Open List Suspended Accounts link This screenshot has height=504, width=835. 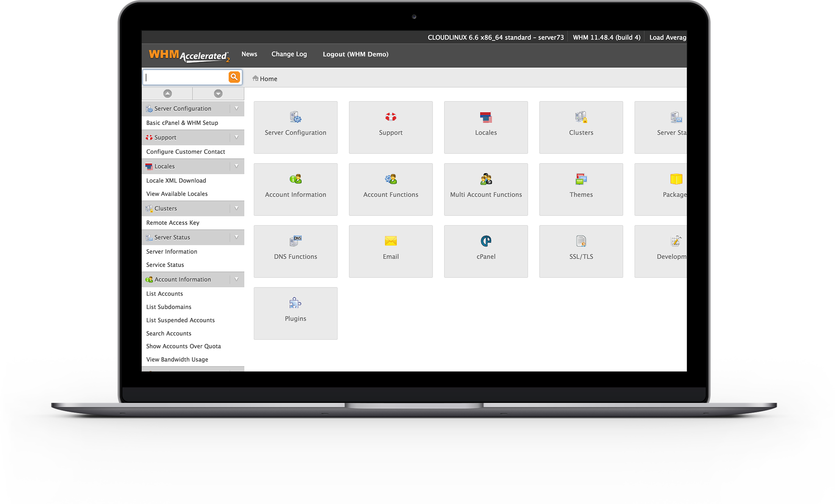click(180, 320)
